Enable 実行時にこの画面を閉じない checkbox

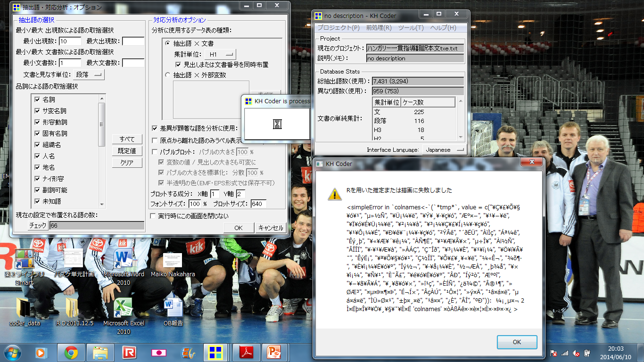tap(153, 216)
